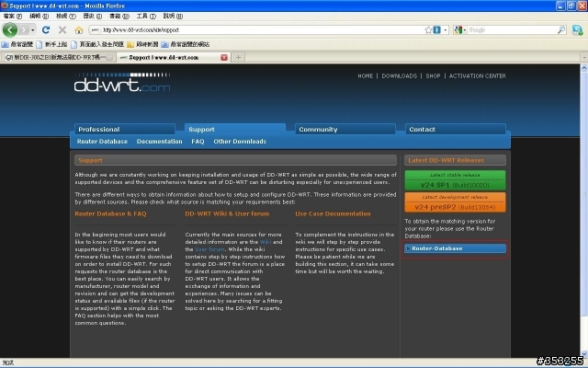This screenshot has height=368, width=588.
Task: Open the first menu bar item (檔案)
Action: 13,17
